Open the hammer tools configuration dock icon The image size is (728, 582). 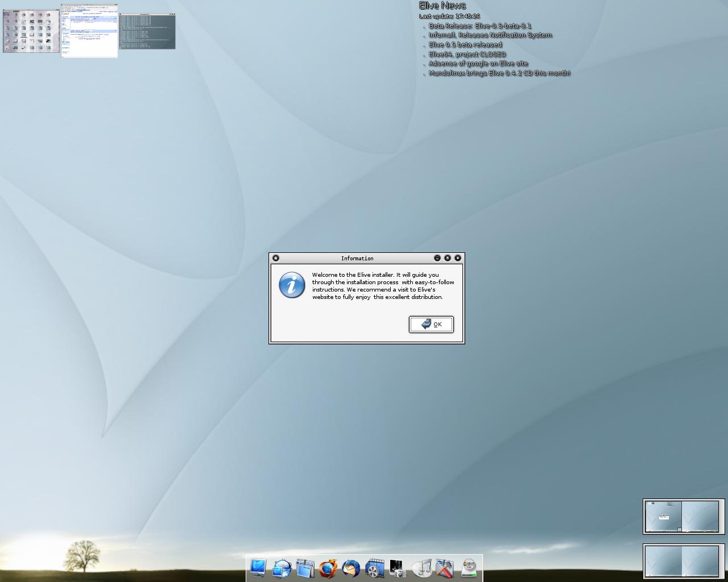pyautogui.click(x=445, y=568)
